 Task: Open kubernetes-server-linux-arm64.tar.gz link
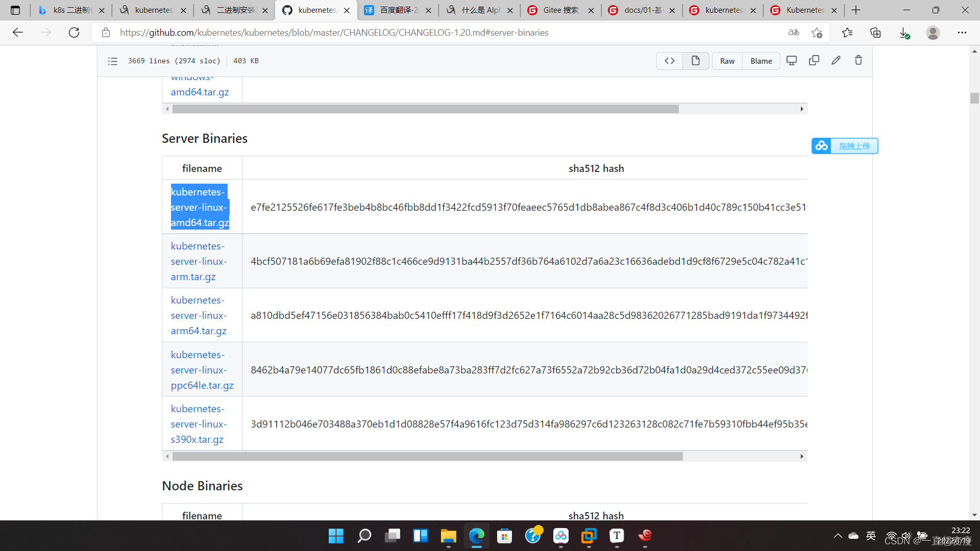199,315
